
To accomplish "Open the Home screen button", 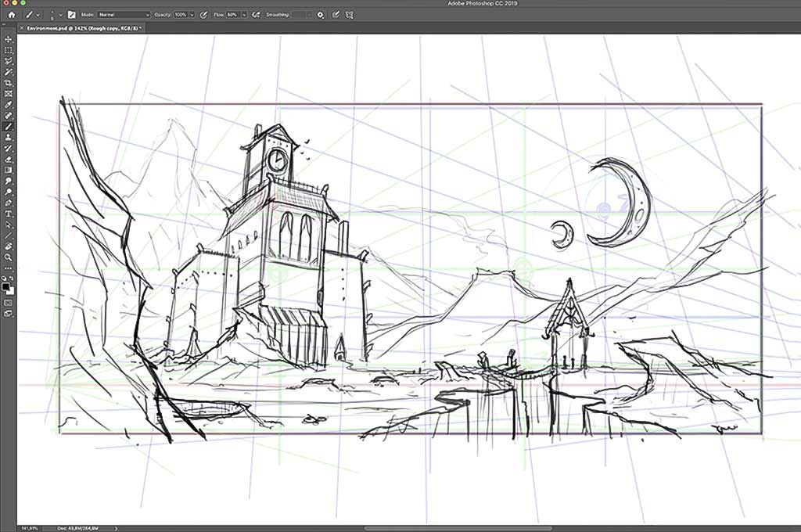I will coord(12,15).
